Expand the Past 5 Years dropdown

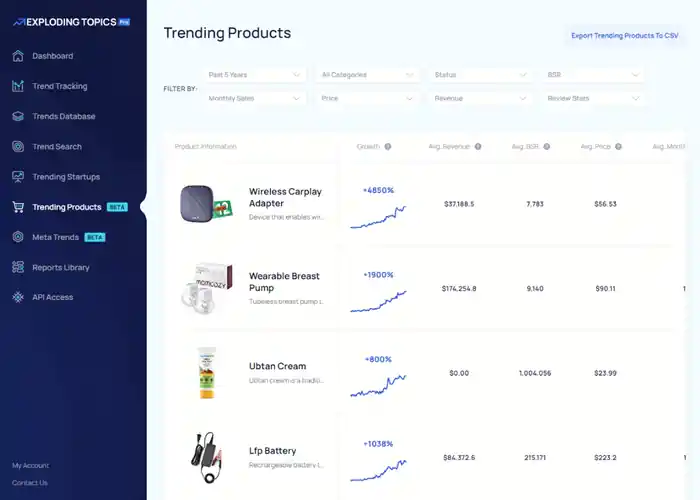[254, 75]
